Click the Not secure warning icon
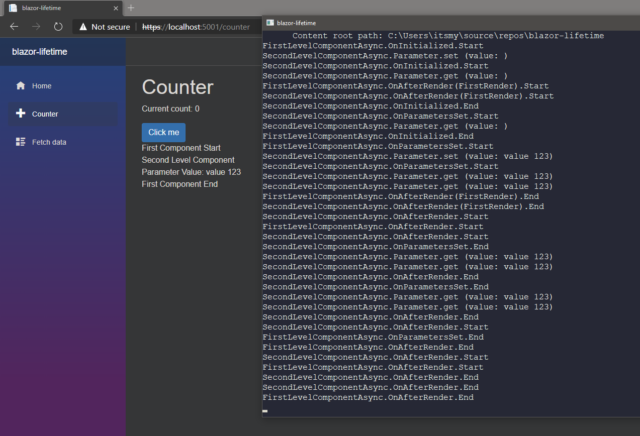Image resolution: width=640 pixels, height=436 pixels. 84,26
